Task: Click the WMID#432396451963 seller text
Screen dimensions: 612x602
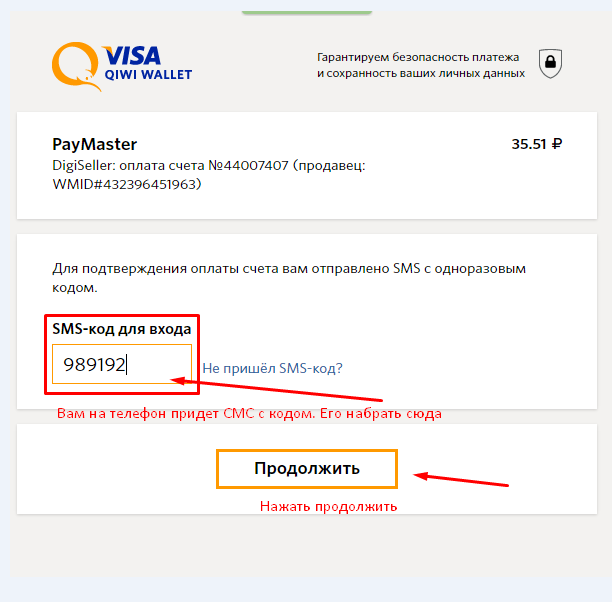Action: tap(127, 184)
